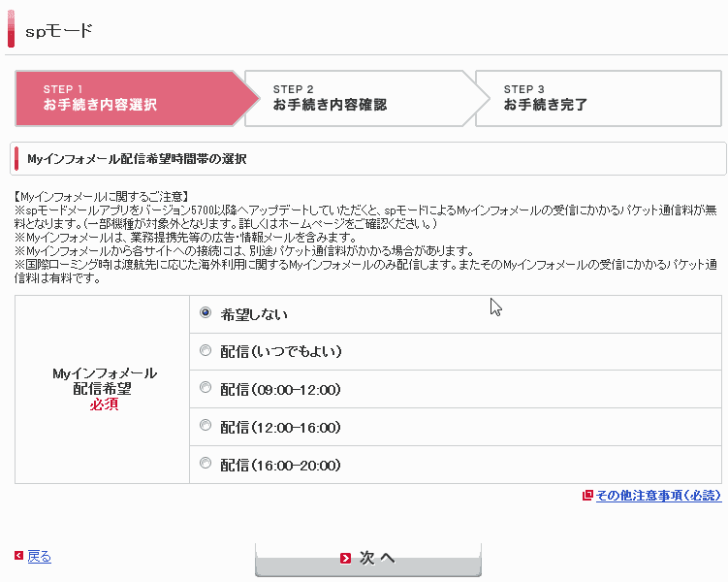Click red bar icon beside spモード title
Viewport: 728px width, 582px height.
tap(12, 29)
